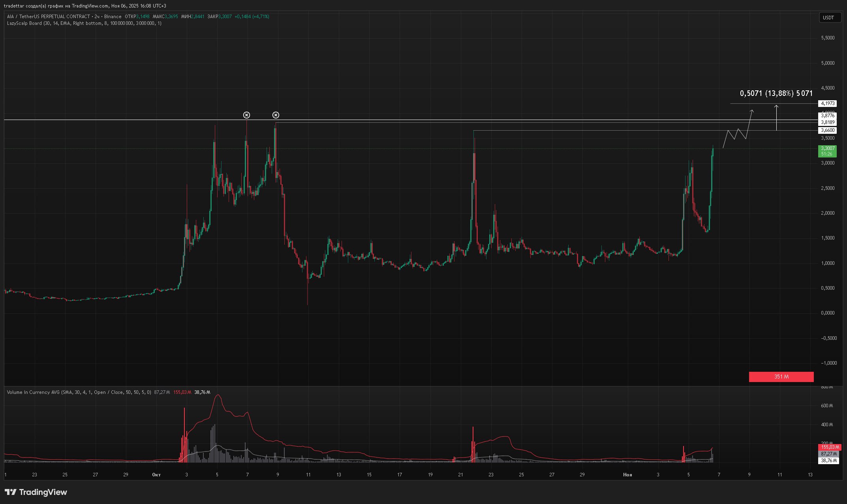Click the left circled-X marker above the chart
The image size is (847, 504).
[x=246, y=115]
